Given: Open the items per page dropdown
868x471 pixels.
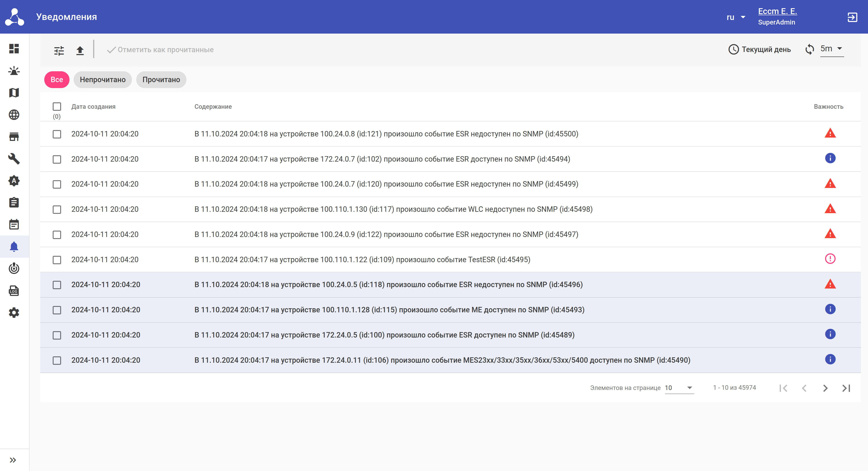Looking at the screenshot, I should (679, 388).
